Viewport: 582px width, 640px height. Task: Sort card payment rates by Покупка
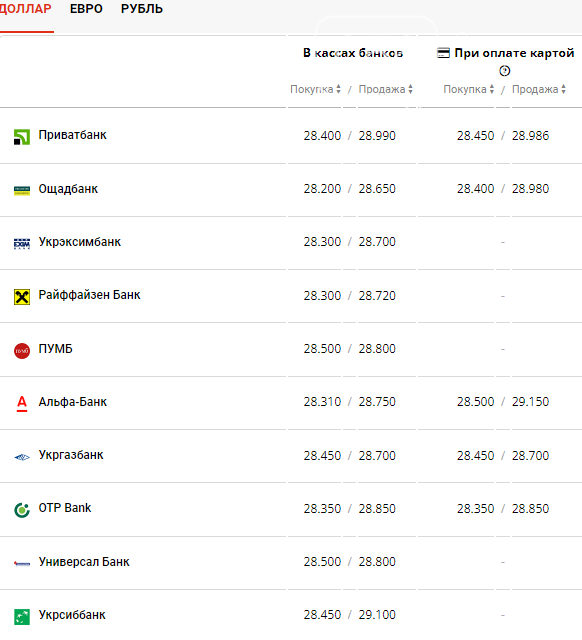pyautogui.click(x=469, y=89)
